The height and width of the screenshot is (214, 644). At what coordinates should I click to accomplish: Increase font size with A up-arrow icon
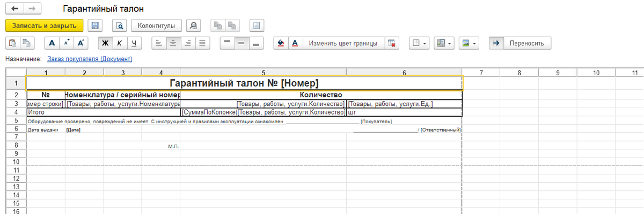pyautogui.click(x=80, y=43)
